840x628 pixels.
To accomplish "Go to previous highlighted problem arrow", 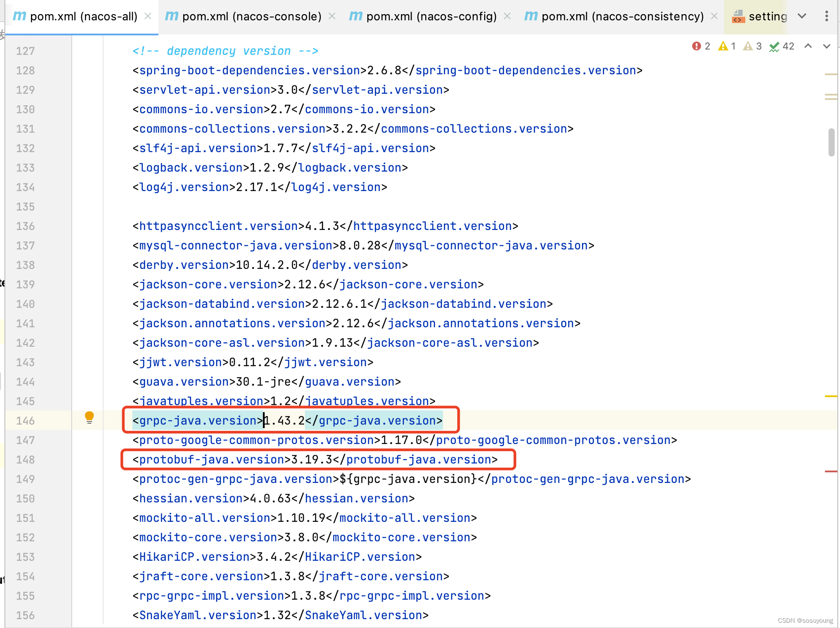I will 808,46.
